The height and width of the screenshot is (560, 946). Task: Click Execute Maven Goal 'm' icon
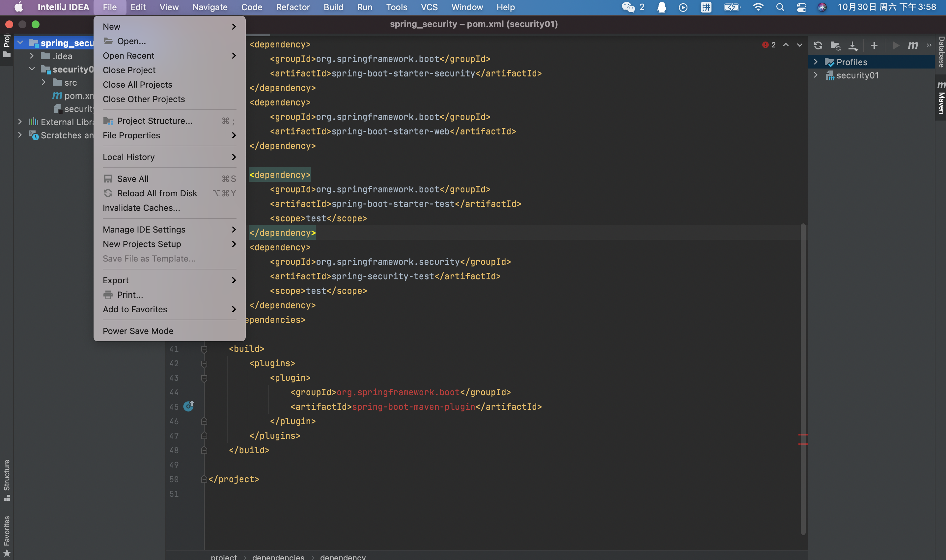point(913,46)
